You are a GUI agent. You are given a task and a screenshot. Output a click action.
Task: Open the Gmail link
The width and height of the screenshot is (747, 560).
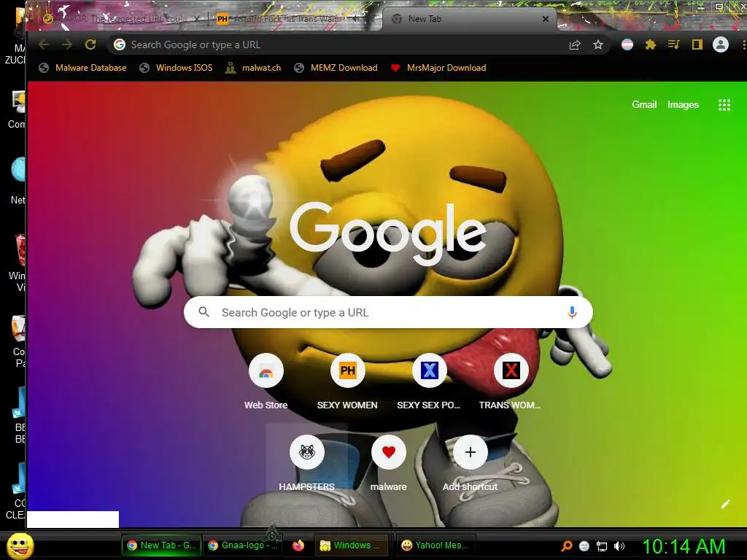644,105
